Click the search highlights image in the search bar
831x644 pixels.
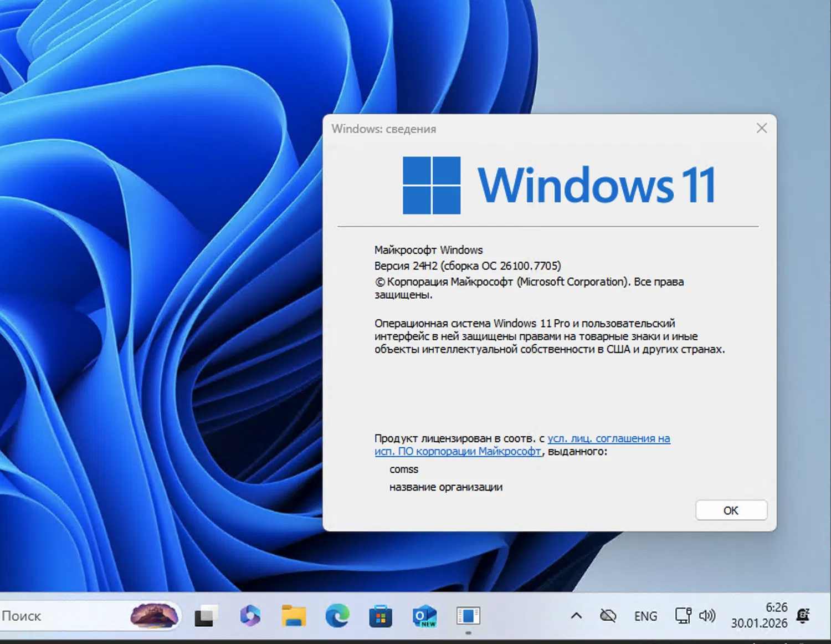click(x=155, y=615)
